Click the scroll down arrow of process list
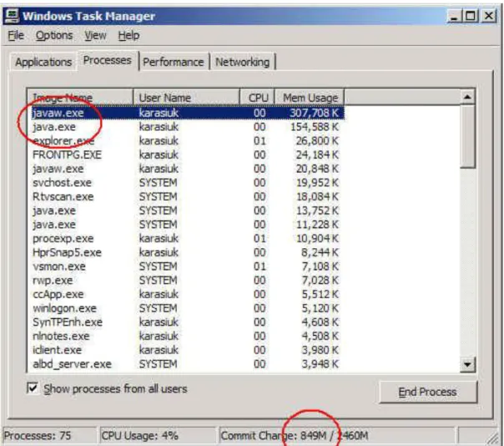The image size is (504, 446). tap(467, 365)
